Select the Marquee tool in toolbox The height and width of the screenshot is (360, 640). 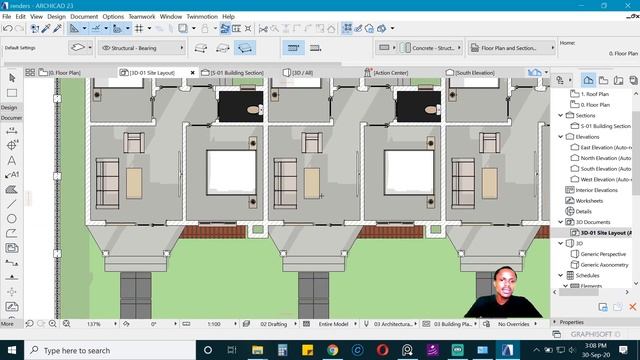12,93
